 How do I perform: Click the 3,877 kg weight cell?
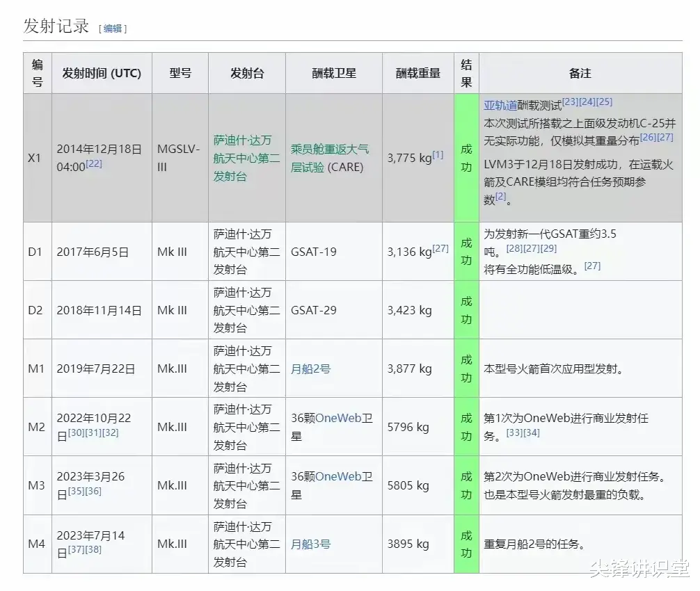pyautogui.click(x=418, y=369)
